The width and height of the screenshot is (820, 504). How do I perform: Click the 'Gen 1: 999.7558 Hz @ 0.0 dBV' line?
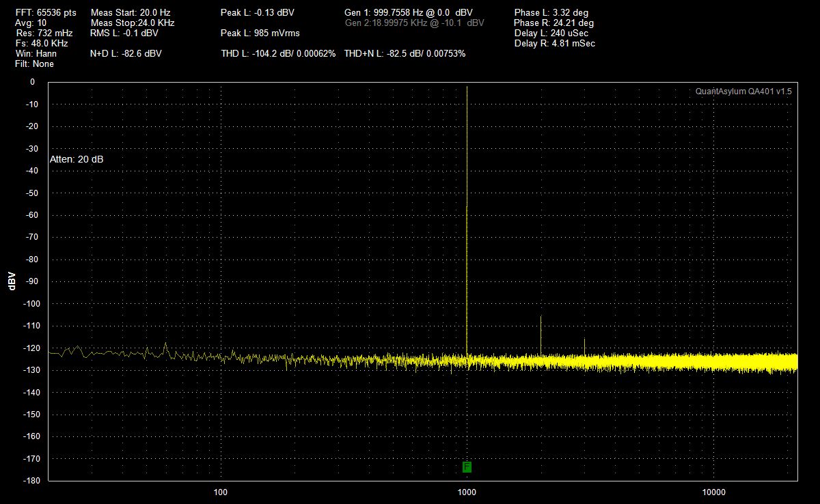[409, 13]
